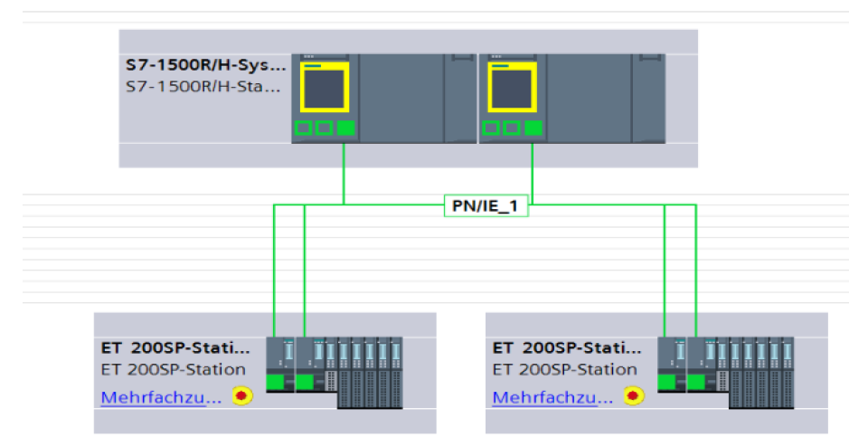The height and width of the screenshot is (437, 868).
Task: Select left ET 200SP-Stati... station name
Action: (175, 347)
